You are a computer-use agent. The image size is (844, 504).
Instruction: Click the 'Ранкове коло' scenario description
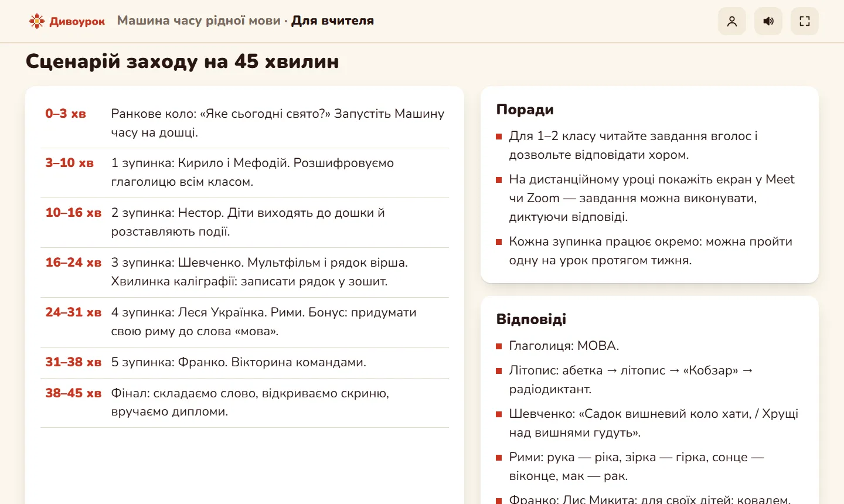278,123
